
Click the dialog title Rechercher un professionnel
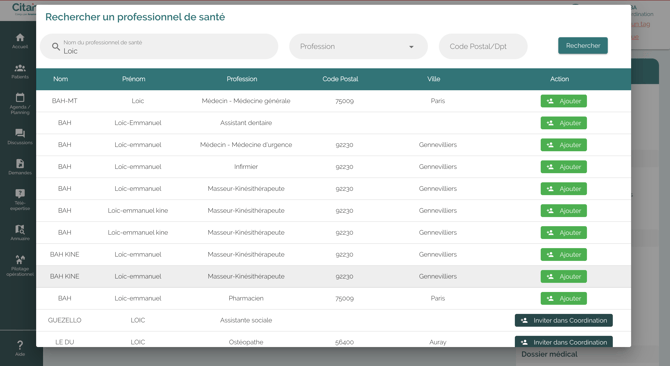point(135,17)
